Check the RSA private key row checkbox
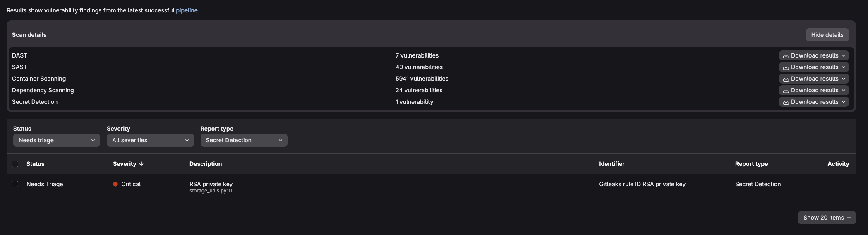The width and height of the screenshot is (868, 235). coord(15,184)
